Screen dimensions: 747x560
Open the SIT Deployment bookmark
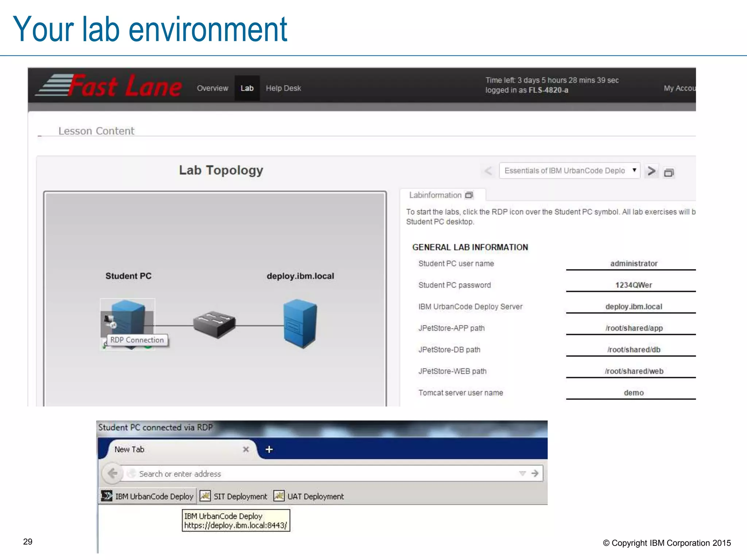pyautogui.click(x=234, y=496)
